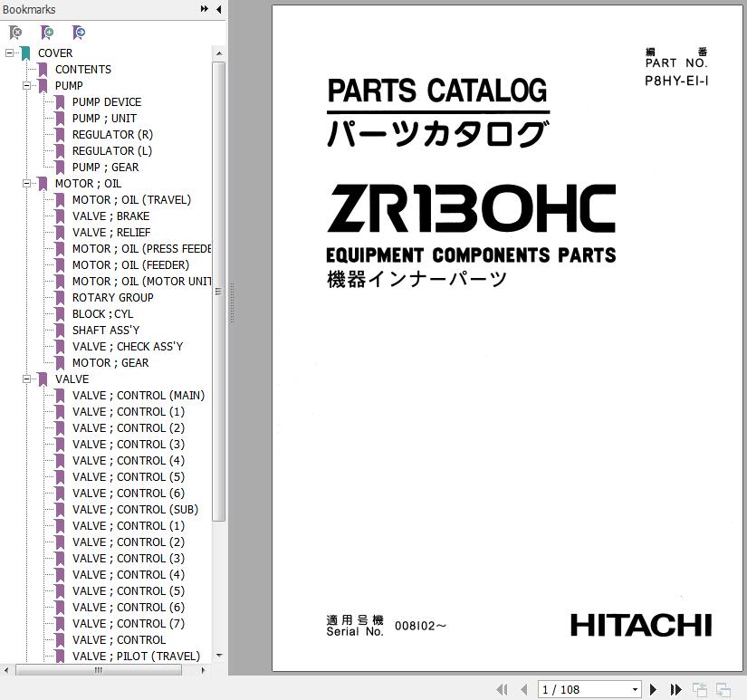Click the go-to-bookmark arrow icon
This screenshot has height=700, width=747.
[79, 33]
